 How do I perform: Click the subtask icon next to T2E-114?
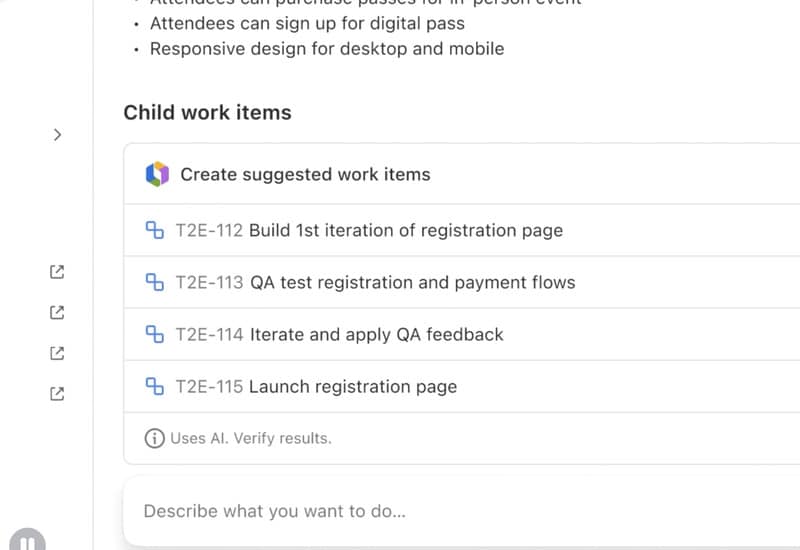pos(155,334)
